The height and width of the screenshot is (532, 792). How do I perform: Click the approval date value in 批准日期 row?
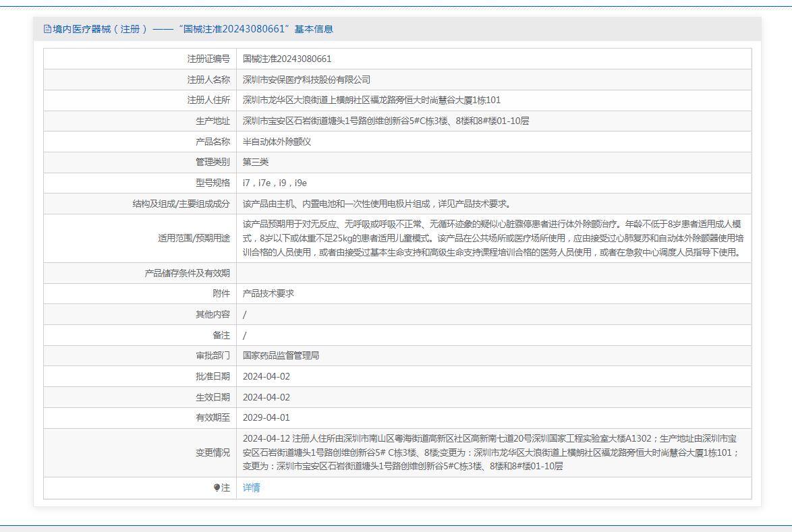click(x=266, y=376)
